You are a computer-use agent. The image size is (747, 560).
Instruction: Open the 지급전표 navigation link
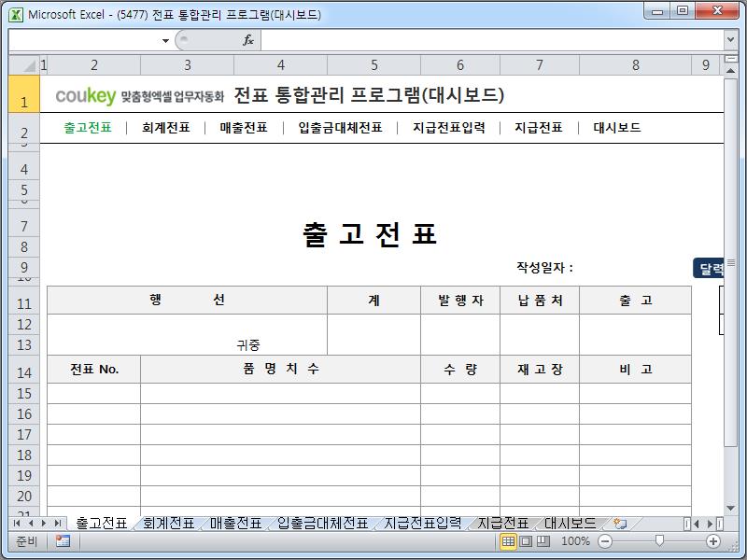(539, 128)
